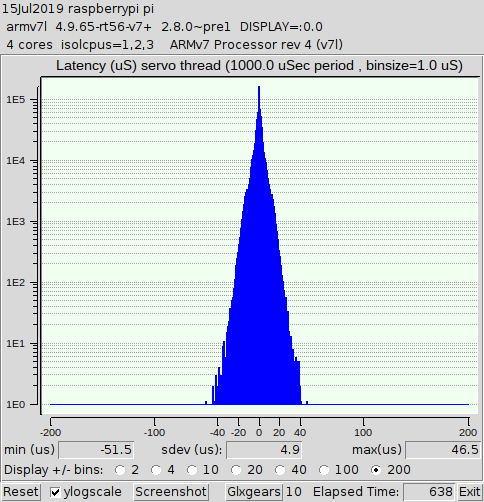Click the sdev (us) value field

pos(264,450)
